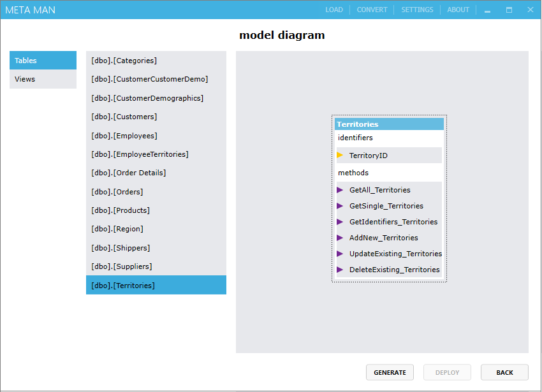Select the [dbo].[Orders] table
The height and width of the screenshot is (392, 542).
[x=156, y=191]
